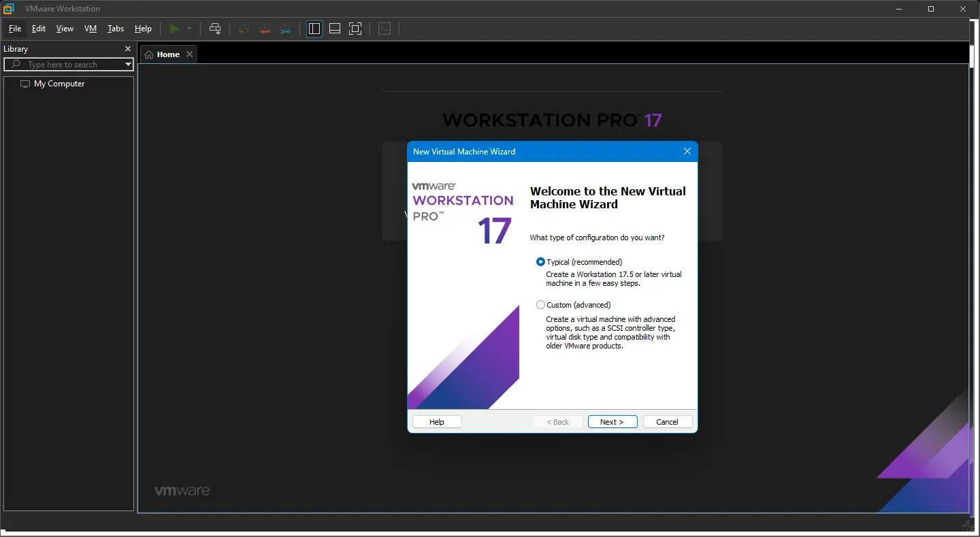The height and width of the screenshot is (537, 980).
Task: Toggle the Library sidebar view
Action: point(314,29)
